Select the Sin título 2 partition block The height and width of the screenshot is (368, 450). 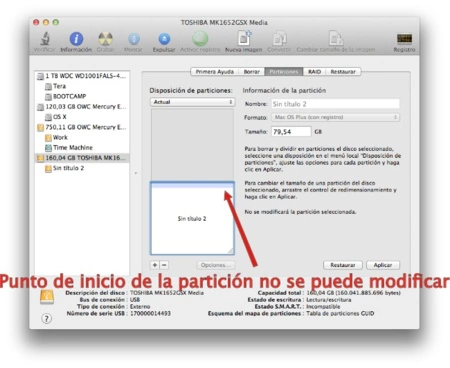tap(192, 218)
